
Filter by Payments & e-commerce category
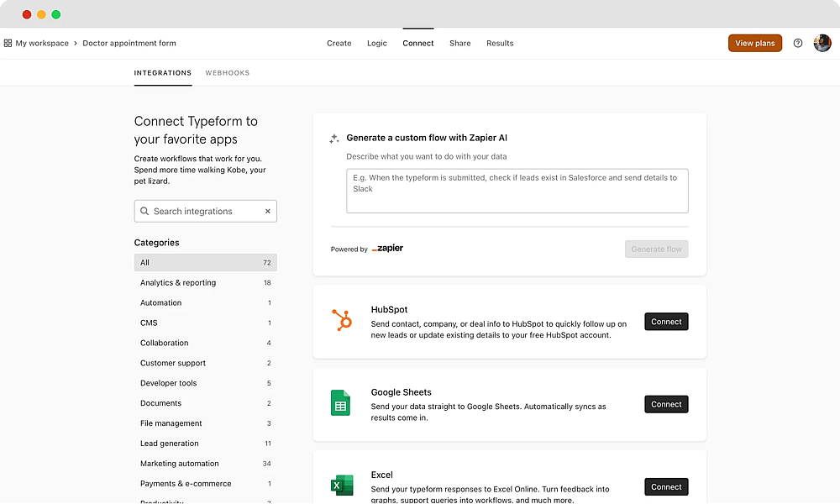(205, 484)
